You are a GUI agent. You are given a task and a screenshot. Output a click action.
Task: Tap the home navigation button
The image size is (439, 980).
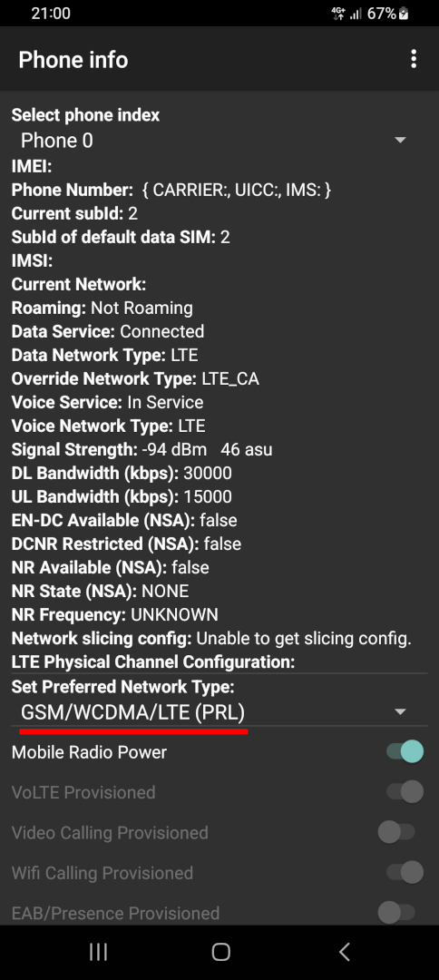coord(220,952)
